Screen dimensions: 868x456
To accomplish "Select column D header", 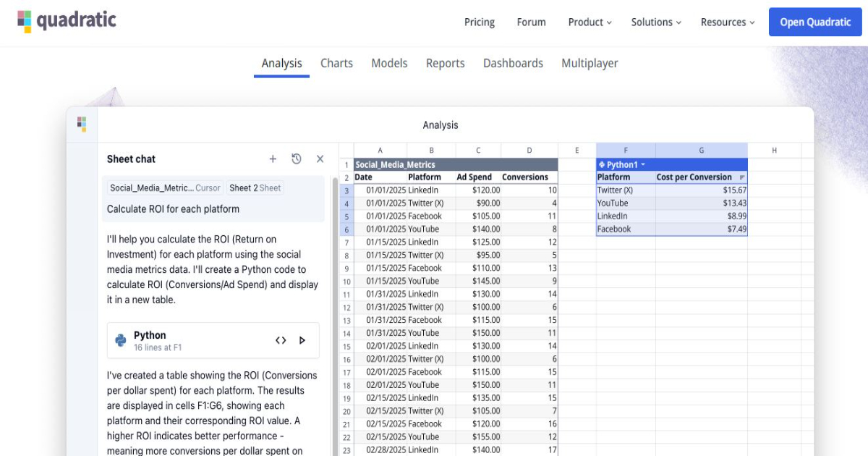I will pos(529,151).
